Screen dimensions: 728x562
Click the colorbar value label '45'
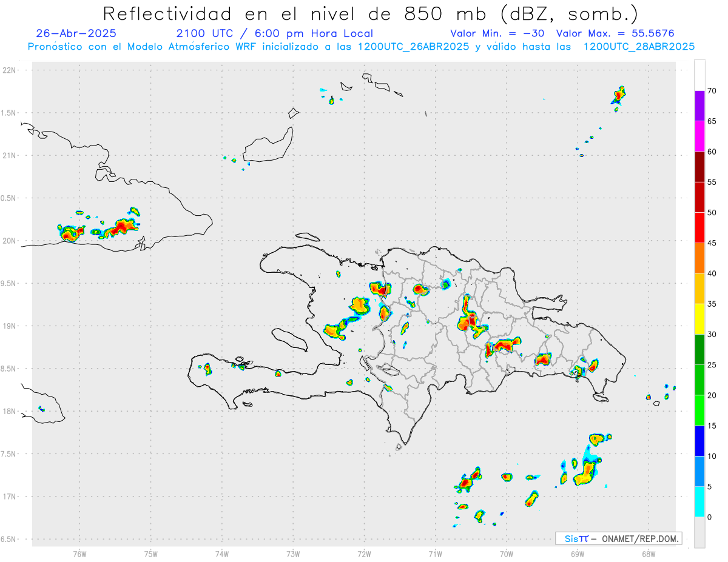[x=712, y=243]
